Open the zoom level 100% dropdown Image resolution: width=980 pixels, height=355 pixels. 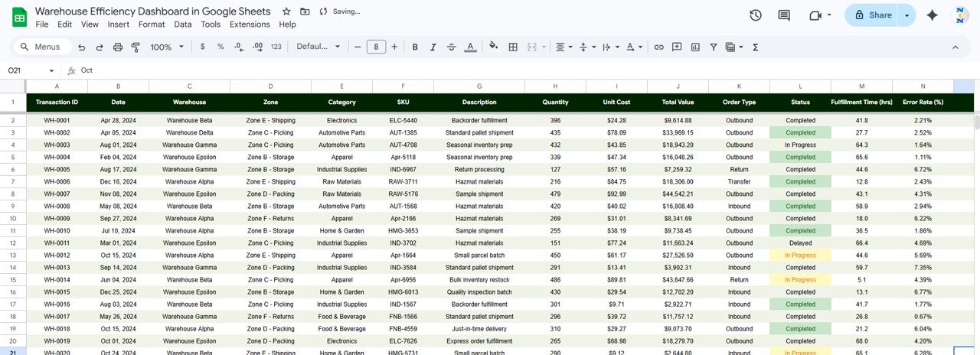point(167,47)
